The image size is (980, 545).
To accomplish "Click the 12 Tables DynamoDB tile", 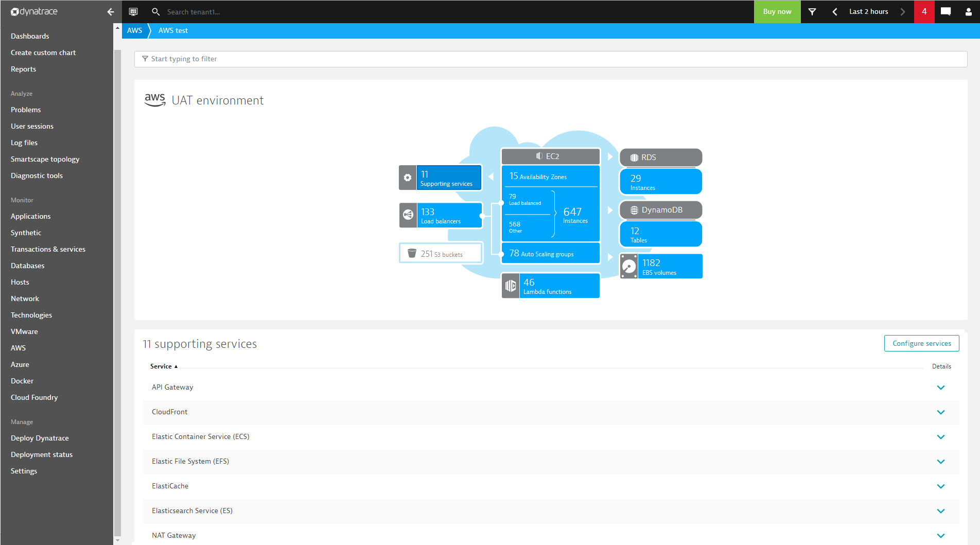I will click(x=661, y=235).
